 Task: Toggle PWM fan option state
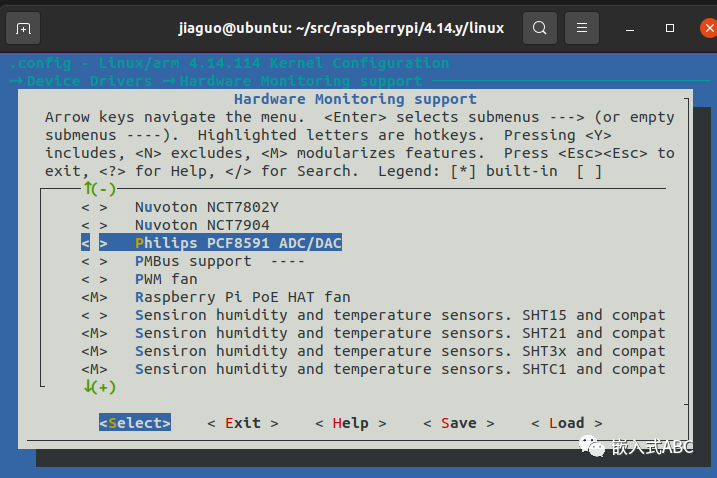[x=94, y=279]
